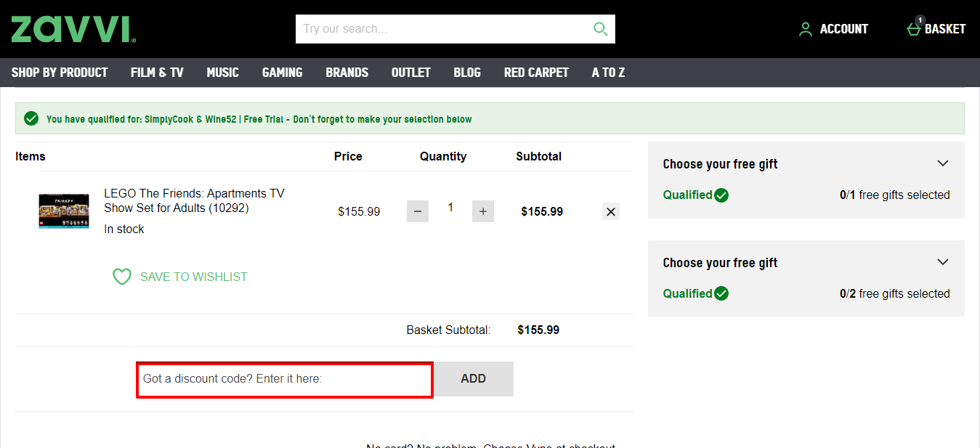Click the $155.99 item price
Image resolution: width=980 pixels, height=448 pixels.
point(359,212)
